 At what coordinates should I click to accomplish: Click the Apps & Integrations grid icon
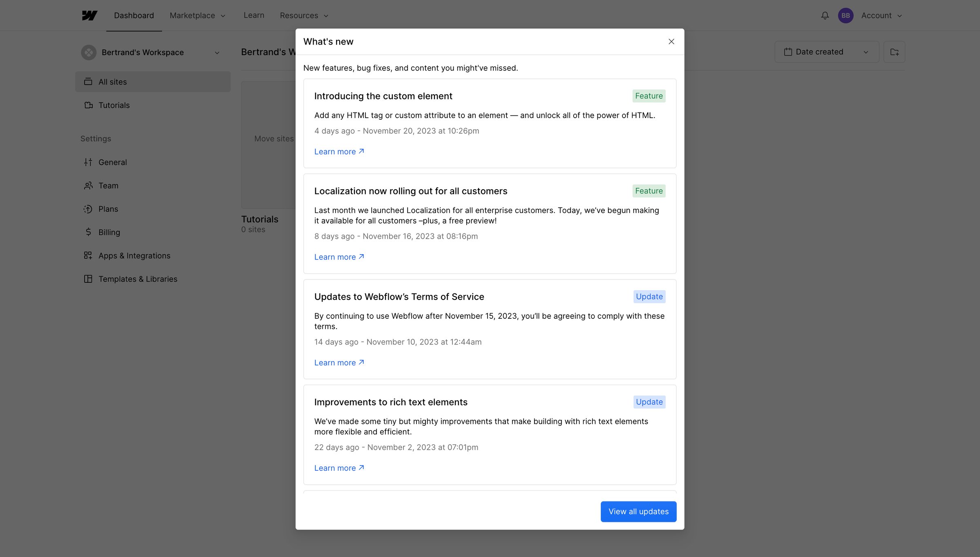(88, 255)
